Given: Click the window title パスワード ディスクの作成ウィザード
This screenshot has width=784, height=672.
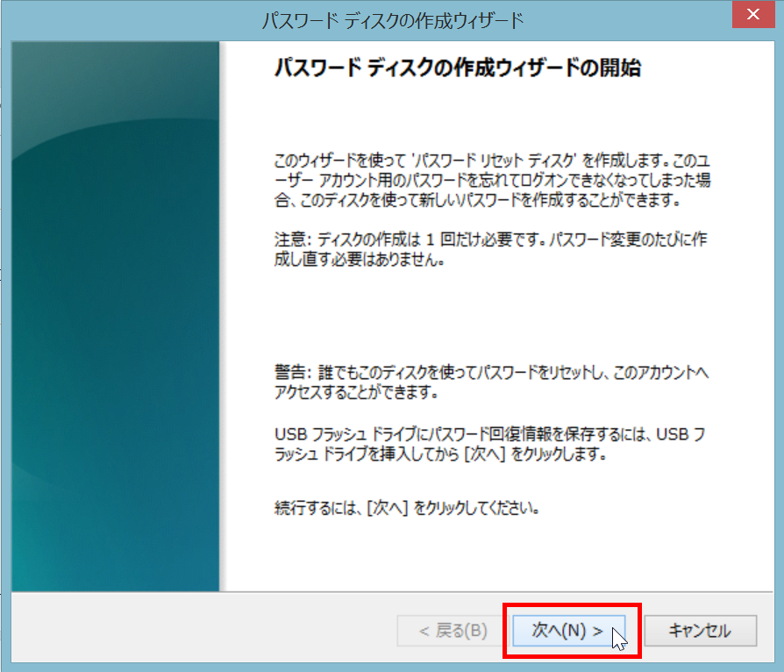Looking at the screenshot, I should click(x=393, y=21).
